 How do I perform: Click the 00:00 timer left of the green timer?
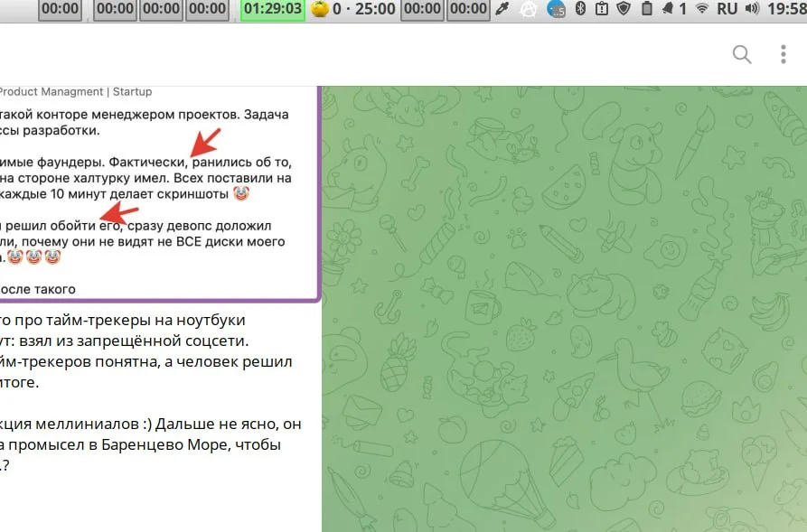point(208,9)
